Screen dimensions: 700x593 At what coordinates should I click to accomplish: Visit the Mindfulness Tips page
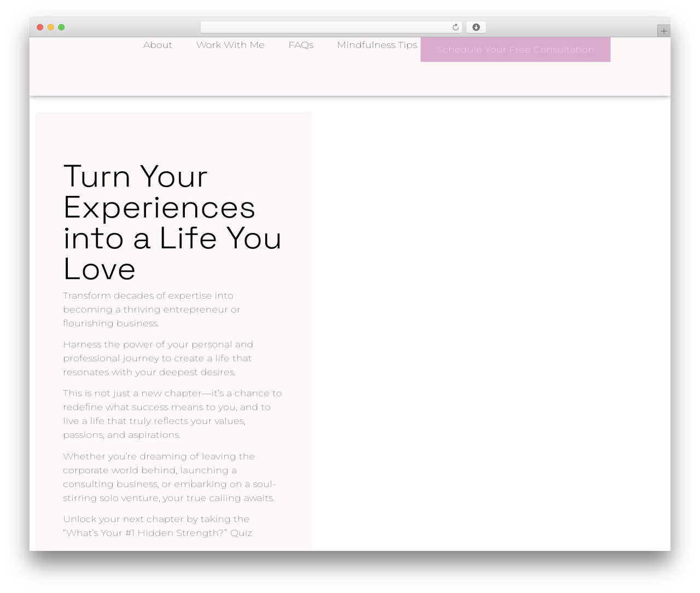coord(377,45)
